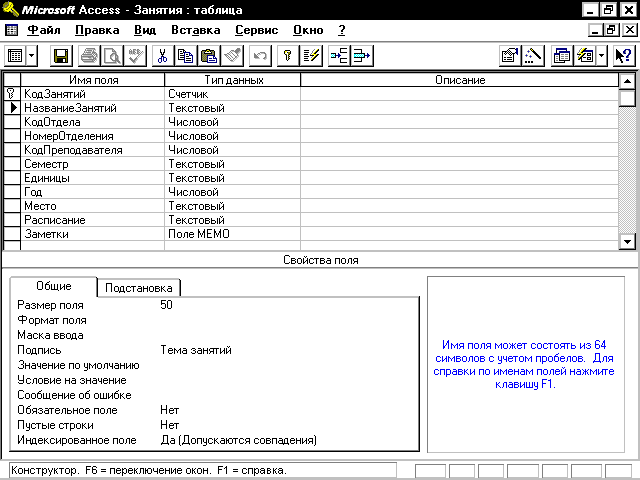Select the НазваниеЗанятий field name cell
Viewport: 640px width, 480px height.
pyautogui.click(x=92, y=108)
